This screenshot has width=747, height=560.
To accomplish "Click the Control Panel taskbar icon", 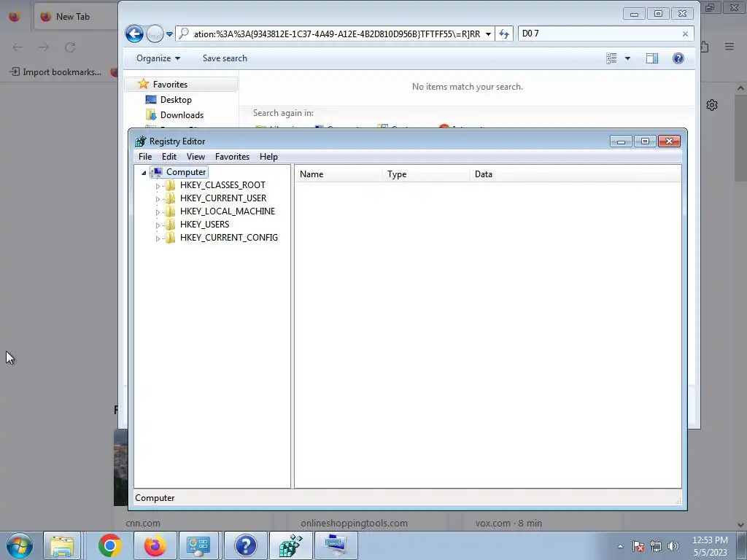I will click(198, 545).
